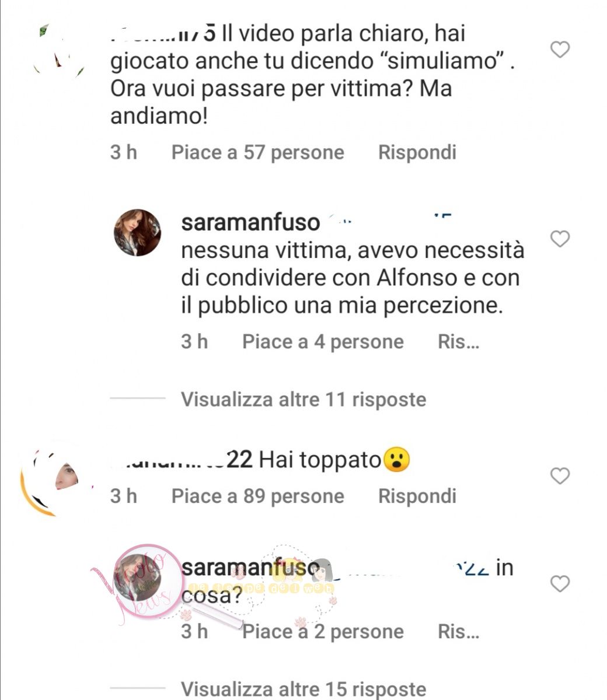Like the 'Il video parla chiaro' comment

(x=560, y=50)
